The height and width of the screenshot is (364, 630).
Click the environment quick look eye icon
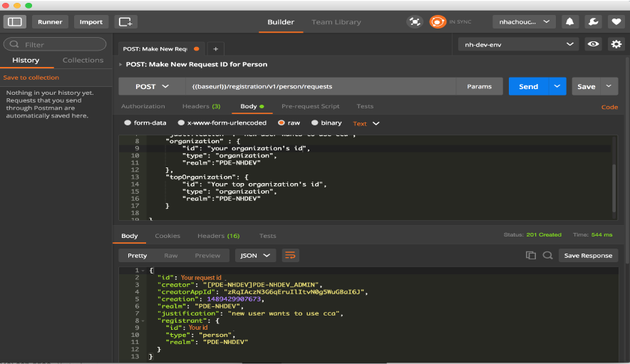coord(593,44)
